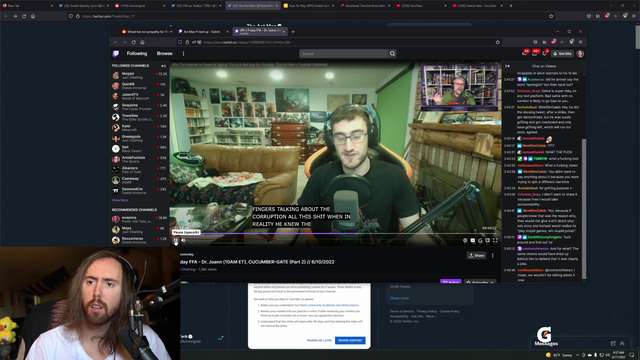The width and height of the screenshot is (640, 360).
Task: Bookmark the Twitch page with star icon
Action: point(498,42)
